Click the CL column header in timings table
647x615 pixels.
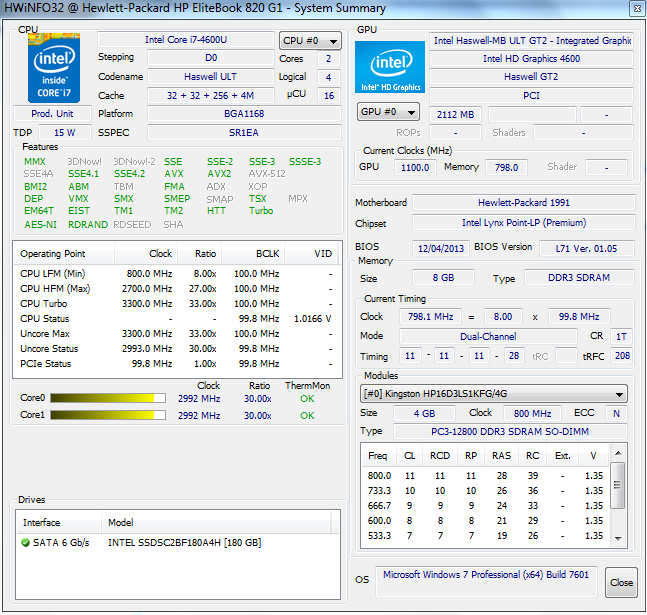tap(409, 456)
